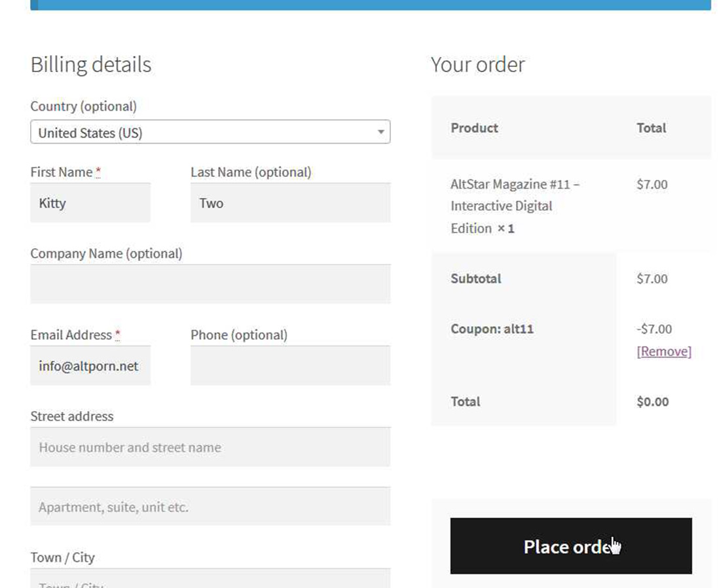This screenshot has height=588, width=719.
Task: Click the Product column header
Action: (x=474, y=128)
